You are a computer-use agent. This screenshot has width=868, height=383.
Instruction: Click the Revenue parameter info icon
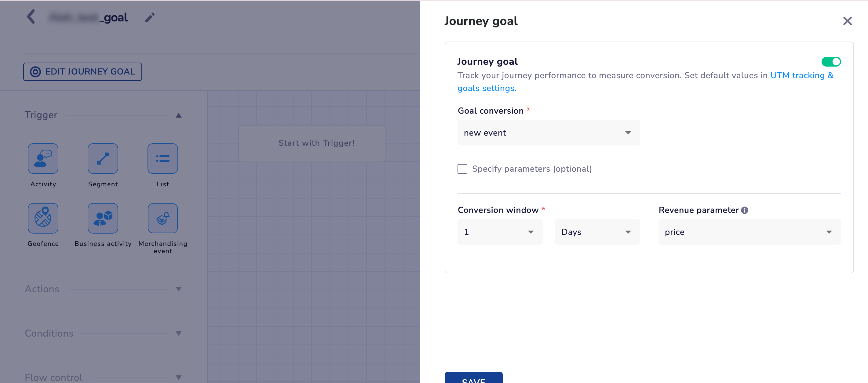pos(745,210)
